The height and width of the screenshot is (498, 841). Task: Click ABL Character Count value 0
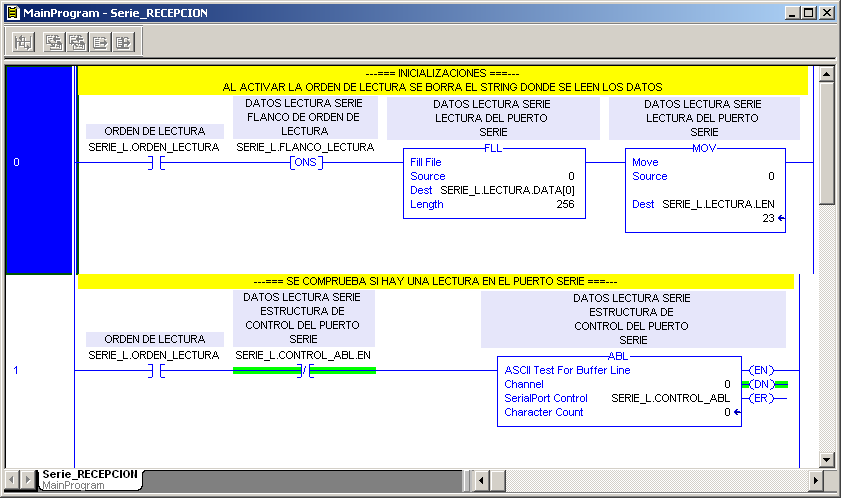coord(727,412)
